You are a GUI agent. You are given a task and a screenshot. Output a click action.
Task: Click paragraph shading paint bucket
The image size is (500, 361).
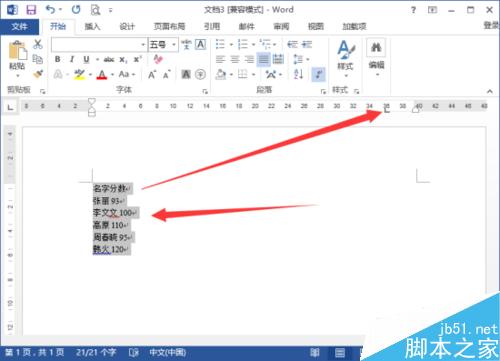pos(220,74)
